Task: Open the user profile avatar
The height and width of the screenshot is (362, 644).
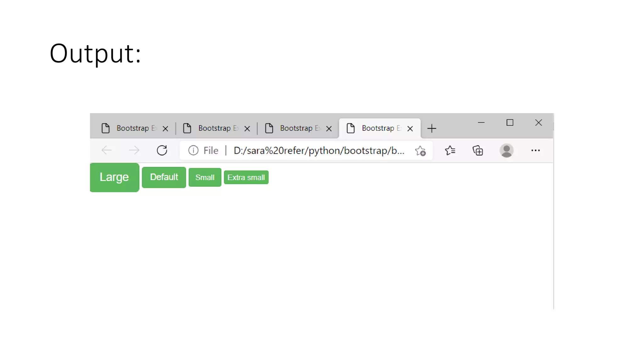Action: (x=507, y=151)
